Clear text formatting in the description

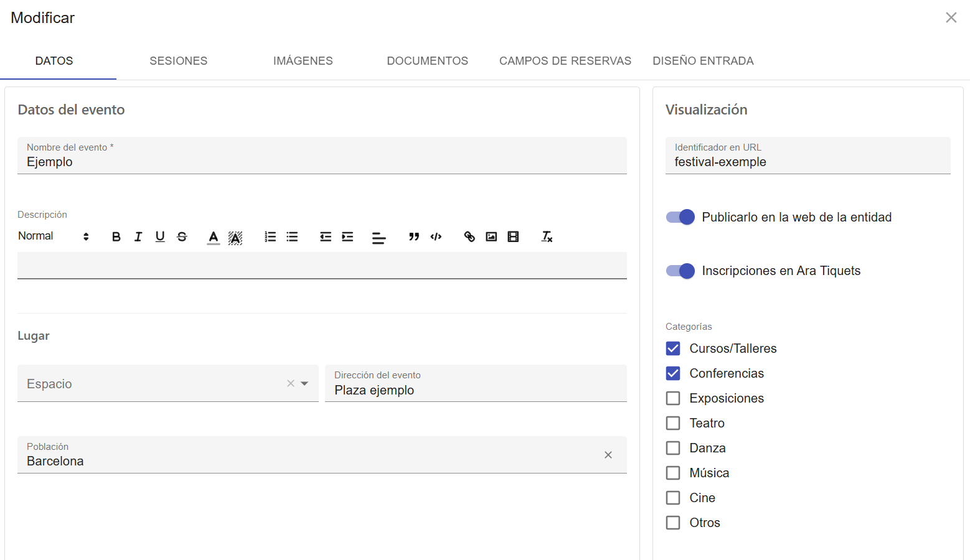[x=547, y=236]
